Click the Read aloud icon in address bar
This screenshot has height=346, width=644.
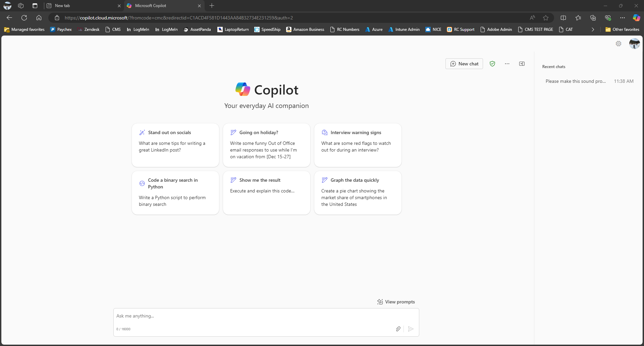532,18
